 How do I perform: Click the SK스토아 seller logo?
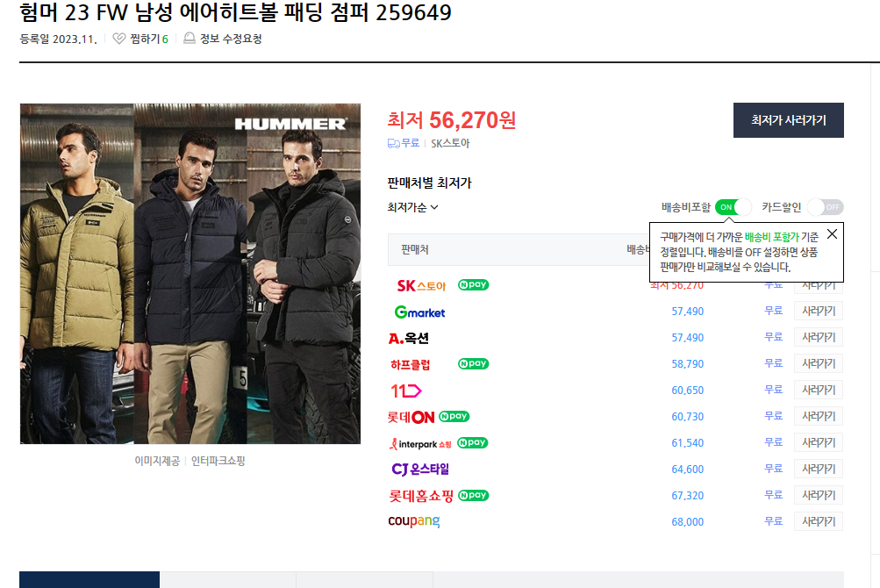click(x=421, y=285)
